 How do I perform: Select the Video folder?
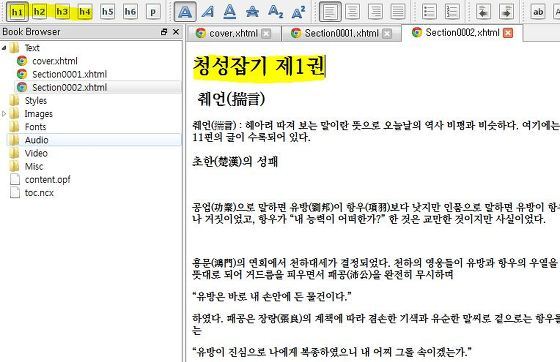36,153
